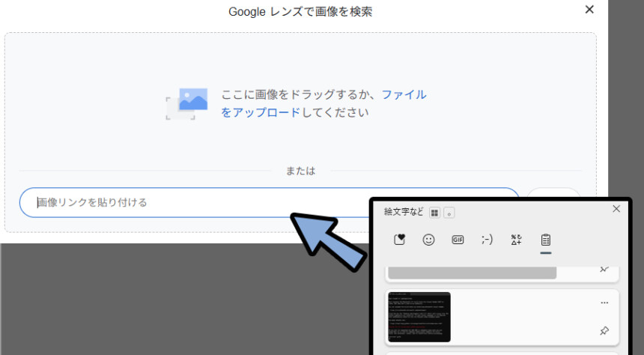The image size is (644, 355).
Task: Select the clipboard history tab
Action: click(545, 240)
